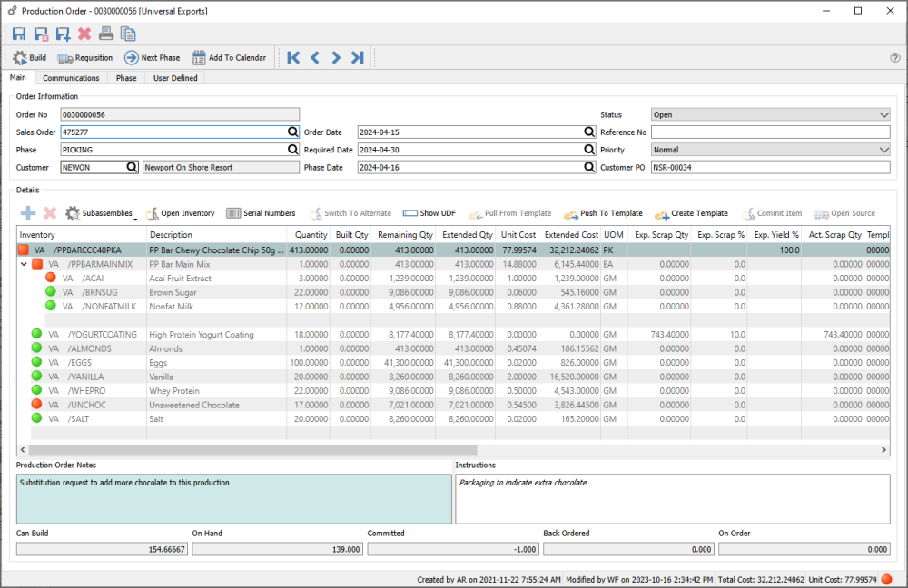Click the Next Phase button
908x588 pixels.
152,58
